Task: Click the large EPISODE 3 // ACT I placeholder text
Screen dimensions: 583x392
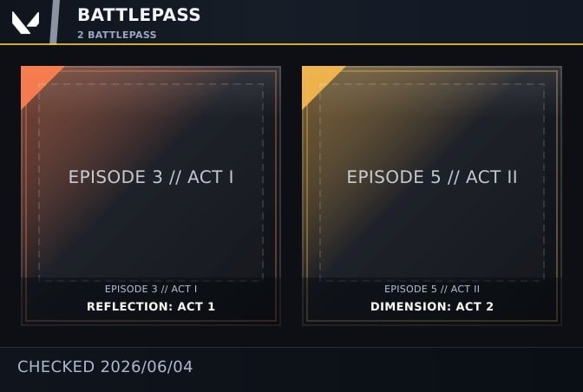Action: tap(151, 177)
